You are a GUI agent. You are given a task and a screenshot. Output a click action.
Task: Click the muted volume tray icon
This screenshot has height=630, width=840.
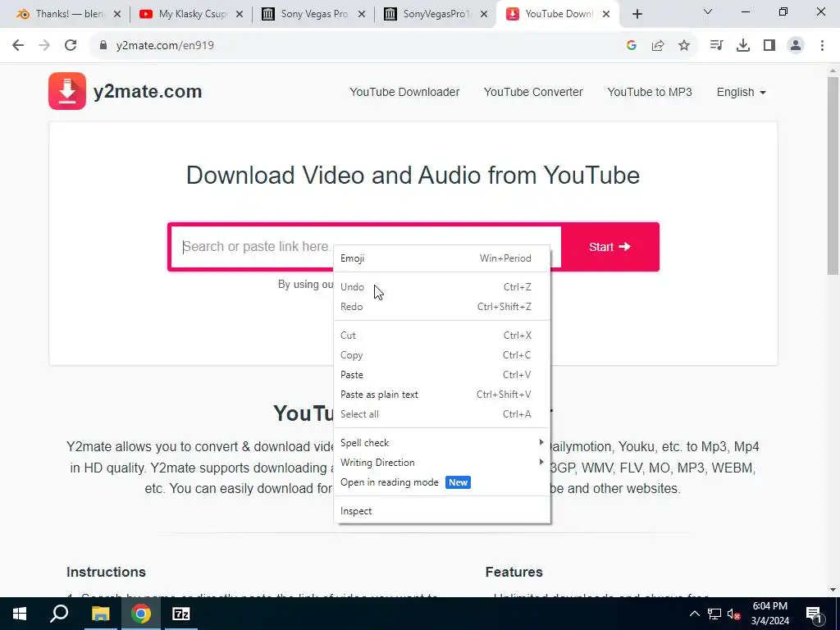[x=733, y=614]
